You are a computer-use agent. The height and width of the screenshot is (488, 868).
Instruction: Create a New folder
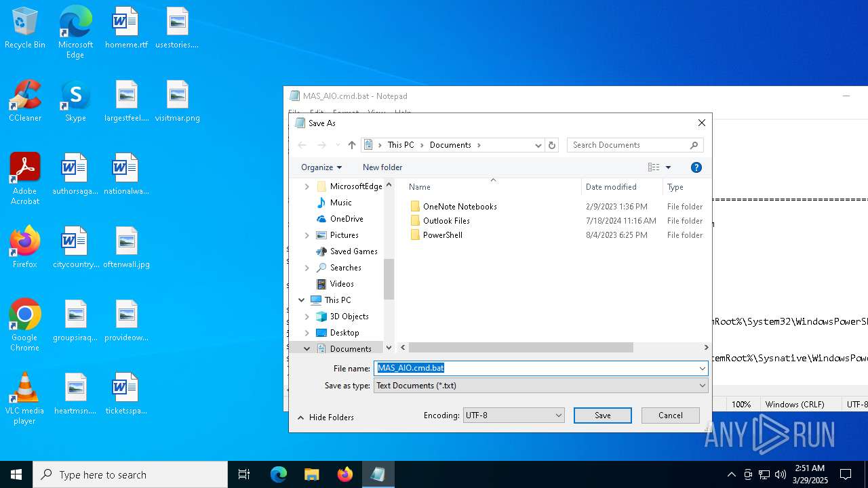click(x=382, y=167)
